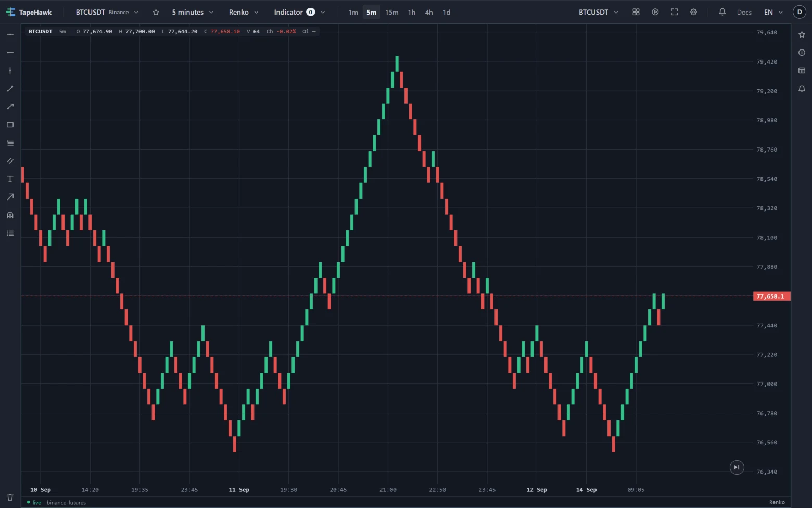This screenshot has width=812, height=508.
Task: Delete drawings with the trash icon
Action: [10, 497]
